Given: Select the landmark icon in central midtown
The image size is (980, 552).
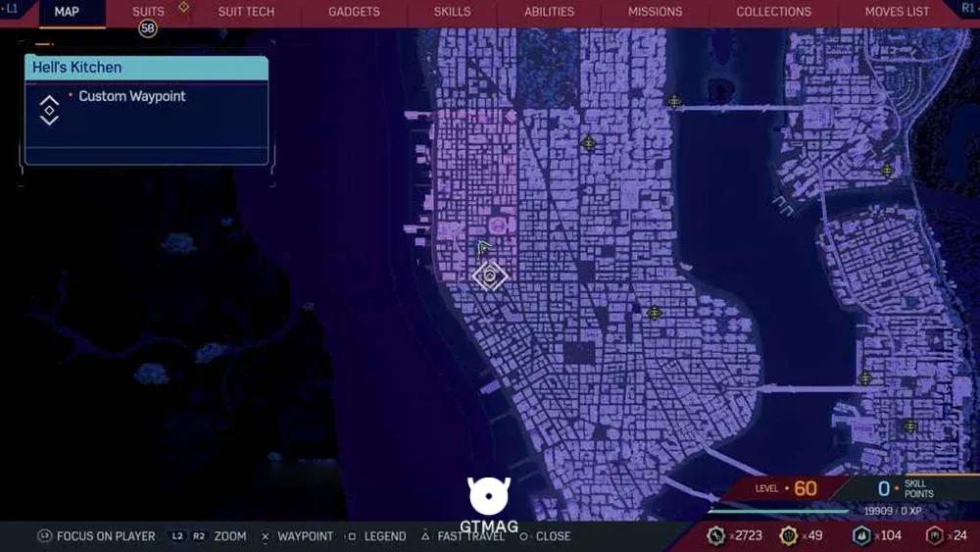Looking at the screenshot, I should (x=588, y=144).
